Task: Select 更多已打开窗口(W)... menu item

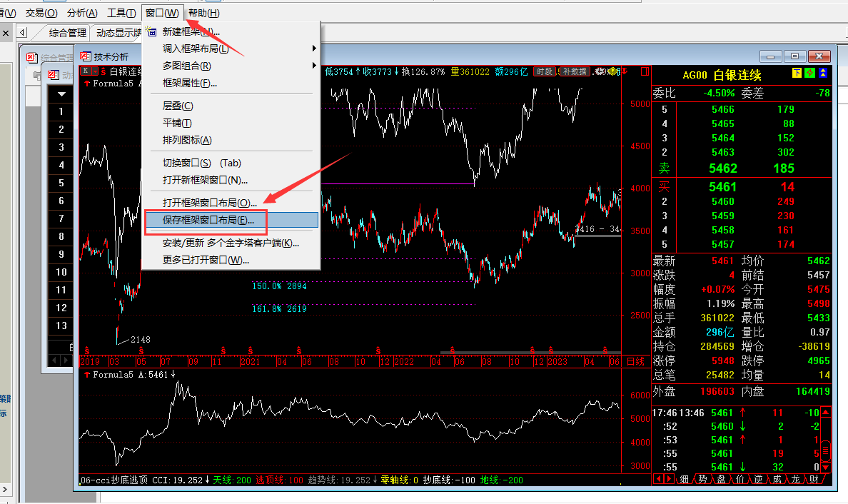Action: 231,260
